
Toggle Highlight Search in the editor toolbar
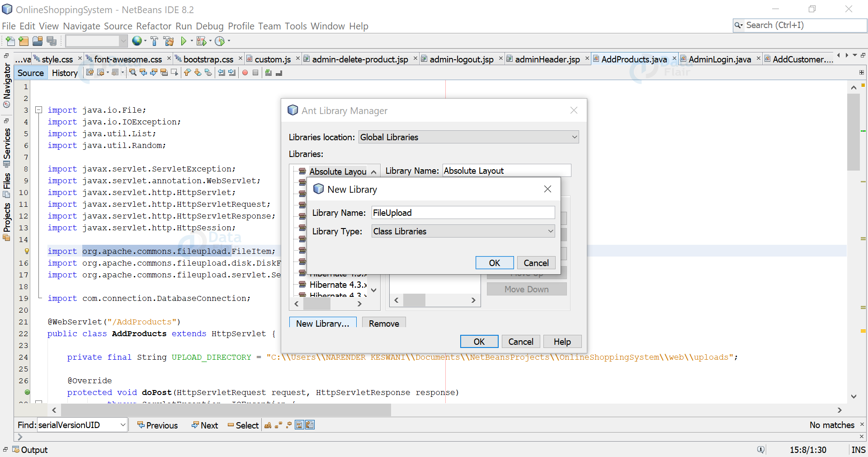point(164,72)
